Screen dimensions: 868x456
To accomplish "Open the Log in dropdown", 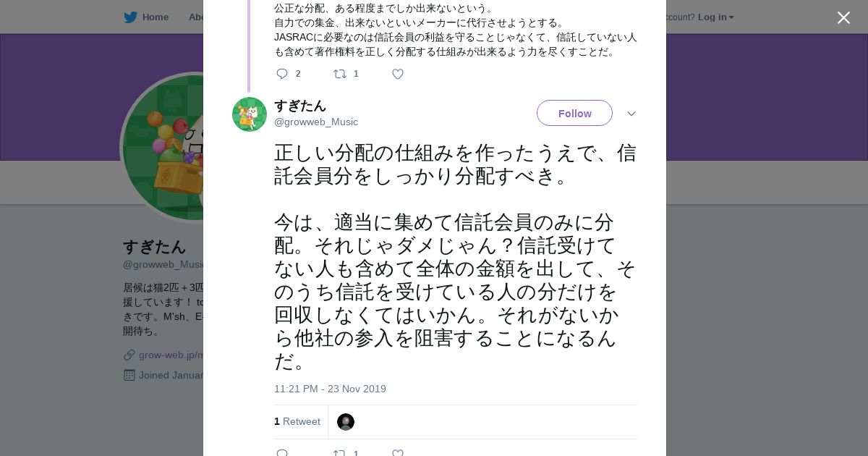I will pyautogui.click(x=715, y=17).
